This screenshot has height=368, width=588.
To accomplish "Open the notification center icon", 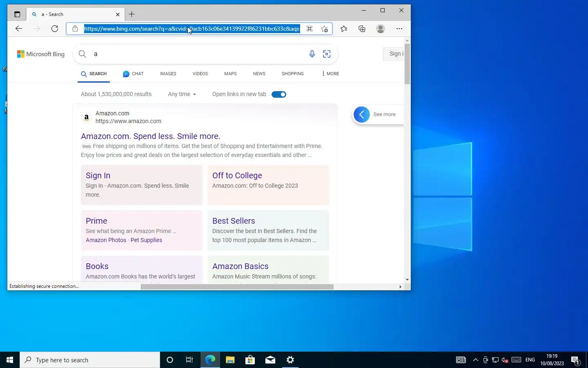I will coord(575,360).
